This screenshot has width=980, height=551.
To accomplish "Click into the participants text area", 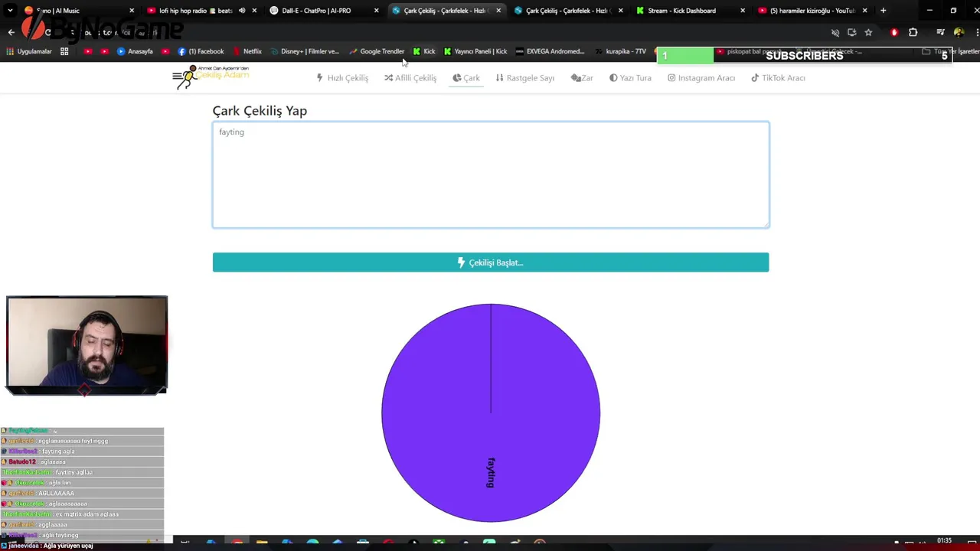I will (x=491, y=174).
